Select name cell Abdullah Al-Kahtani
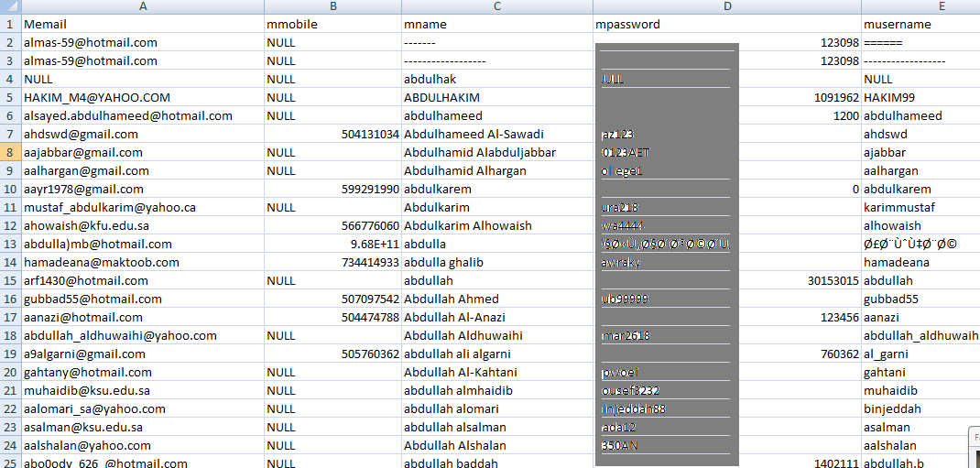The height and width of the screenshot is (468, 980). click(497, 373)
